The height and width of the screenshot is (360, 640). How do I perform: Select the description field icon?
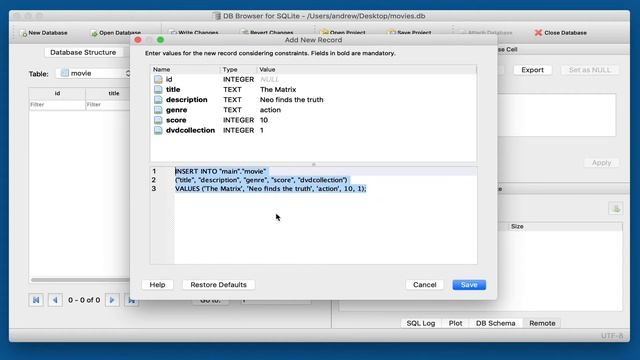click(x=158, y=100)
